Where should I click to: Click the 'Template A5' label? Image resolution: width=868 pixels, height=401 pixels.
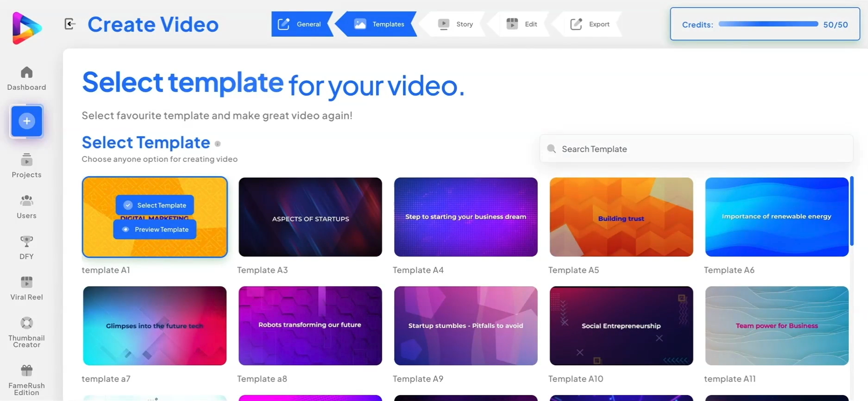pos(574,270)
